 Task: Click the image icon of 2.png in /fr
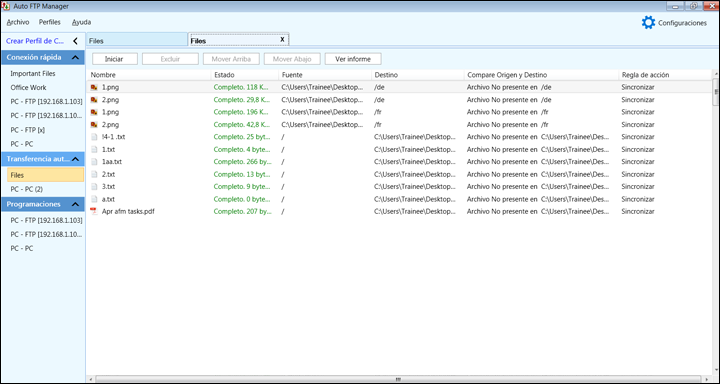tap(94, 124)
